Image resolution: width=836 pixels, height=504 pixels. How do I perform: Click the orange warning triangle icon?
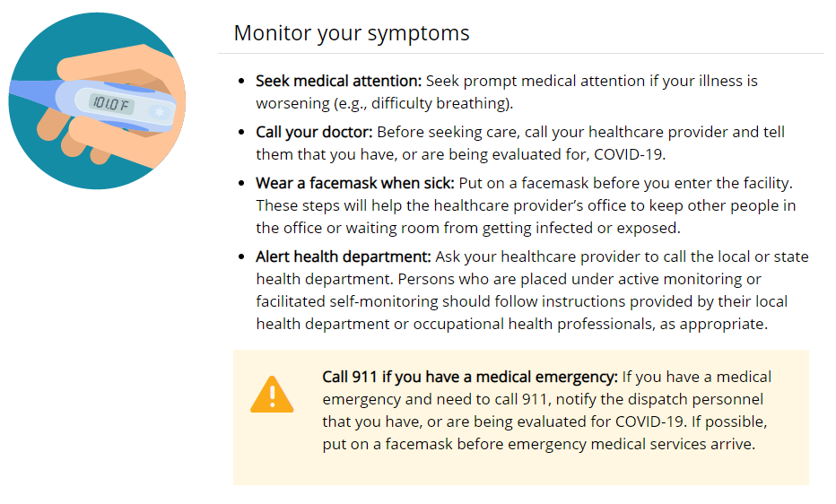click(x=272, y=395)
